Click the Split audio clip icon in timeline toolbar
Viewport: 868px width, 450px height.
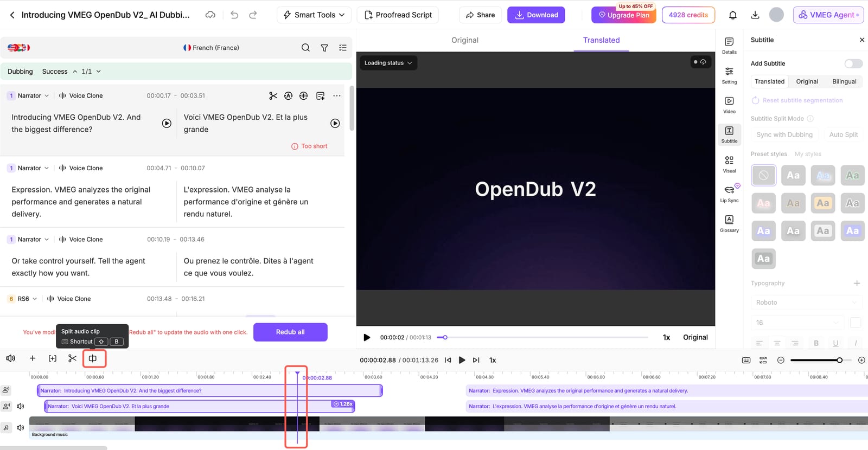click(93, 358)
